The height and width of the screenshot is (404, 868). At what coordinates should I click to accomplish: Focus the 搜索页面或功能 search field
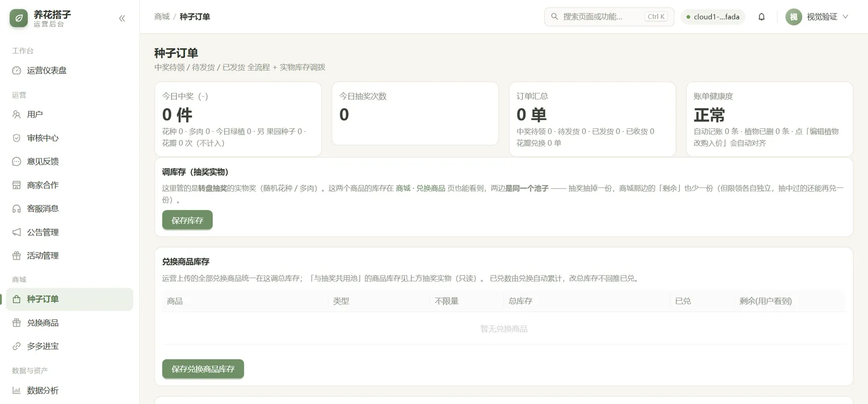(609, 17)
